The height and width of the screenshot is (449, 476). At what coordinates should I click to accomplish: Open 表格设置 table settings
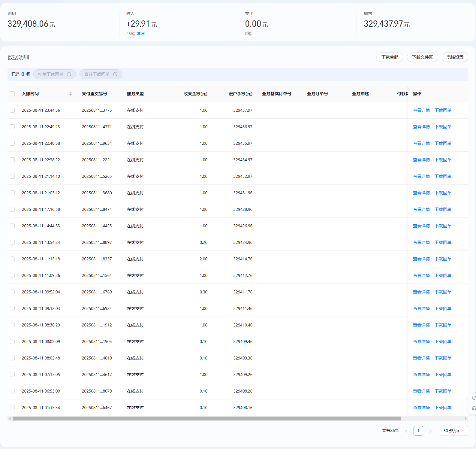point(455,57)
